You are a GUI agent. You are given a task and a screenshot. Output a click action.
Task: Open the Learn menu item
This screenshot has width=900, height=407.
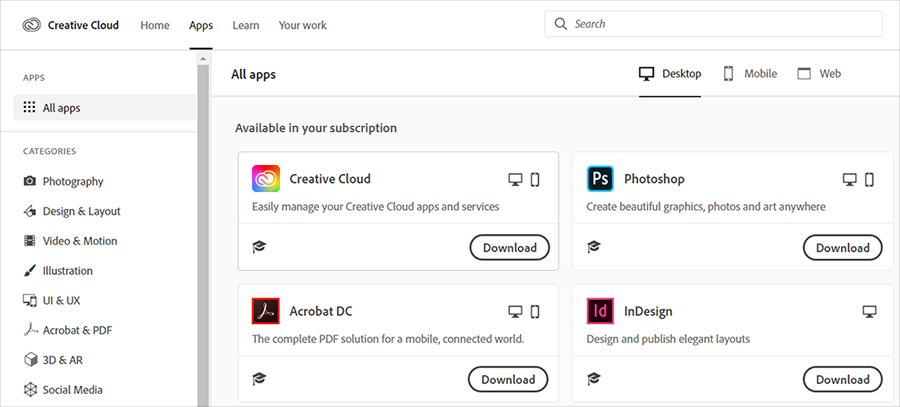click(x=246, y=25)
